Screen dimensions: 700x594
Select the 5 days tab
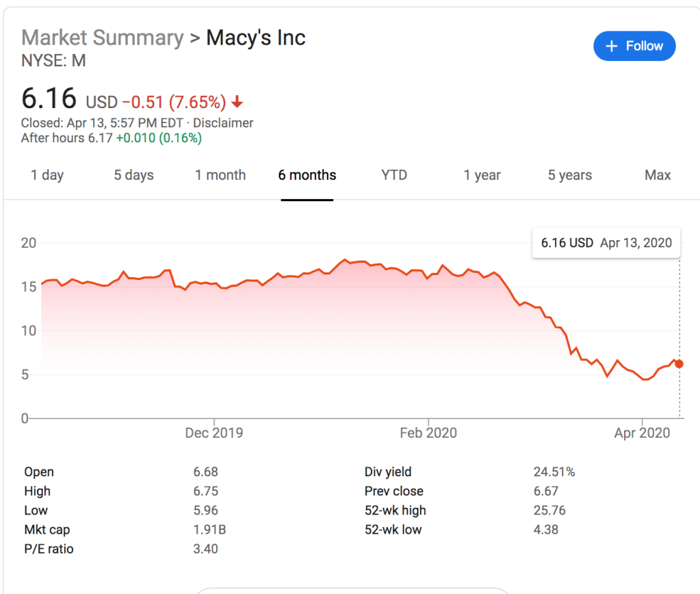133,175
